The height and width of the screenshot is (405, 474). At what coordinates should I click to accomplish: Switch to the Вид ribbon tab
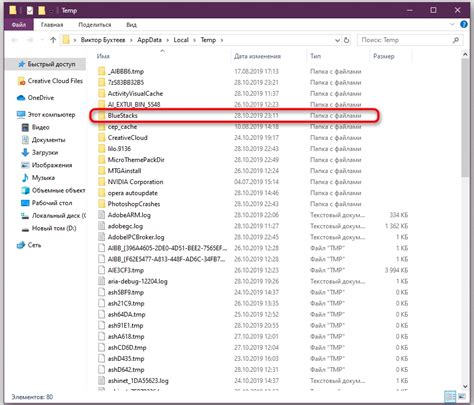131,25
